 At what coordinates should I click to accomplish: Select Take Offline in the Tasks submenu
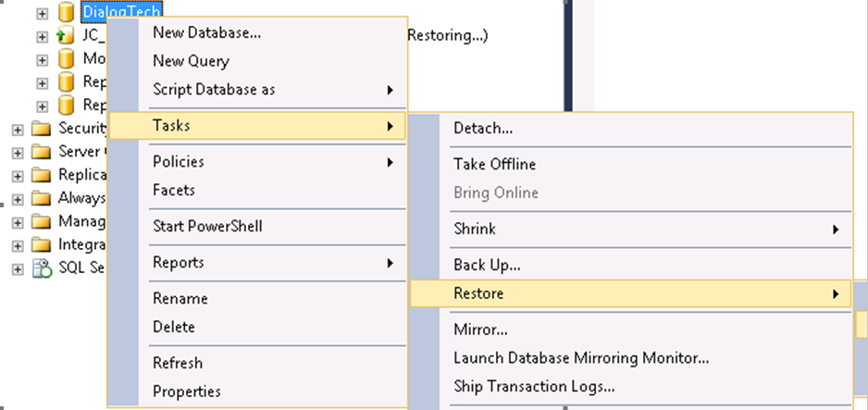point(494,164)
